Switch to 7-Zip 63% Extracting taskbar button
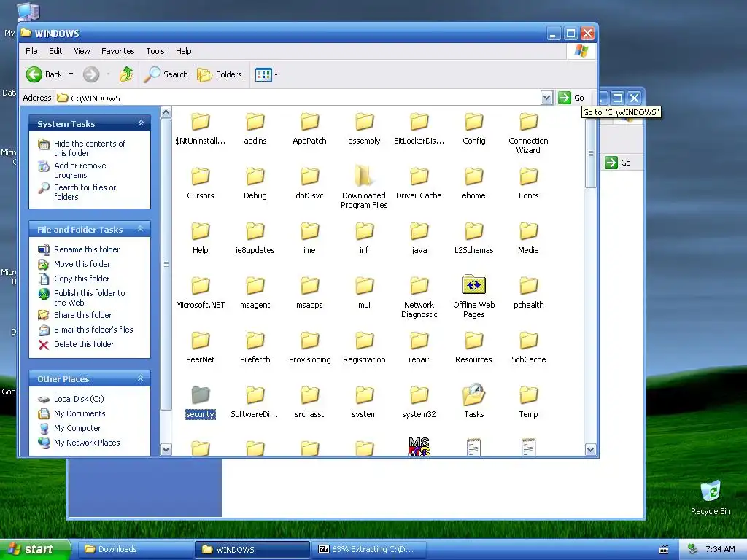747x560 pixels. 368,549
